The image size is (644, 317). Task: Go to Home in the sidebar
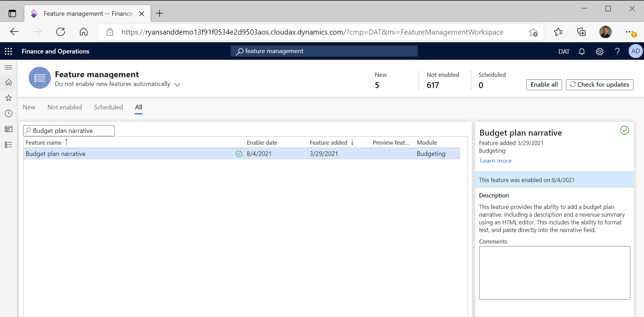point(8,82)
